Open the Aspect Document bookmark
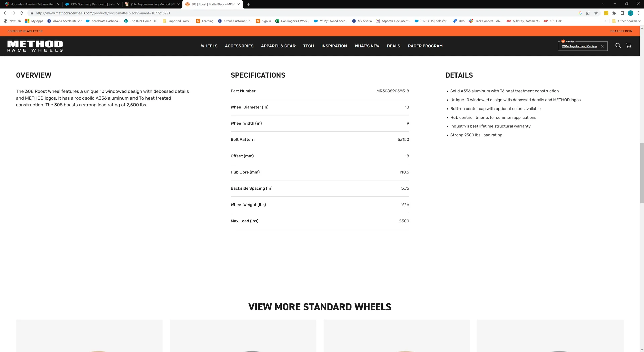 point(393,21)
